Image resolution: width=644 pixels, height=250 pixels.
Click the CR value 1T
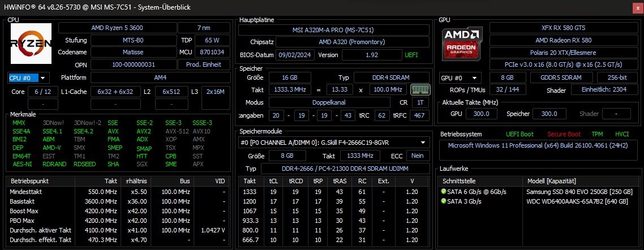(420, 102)
